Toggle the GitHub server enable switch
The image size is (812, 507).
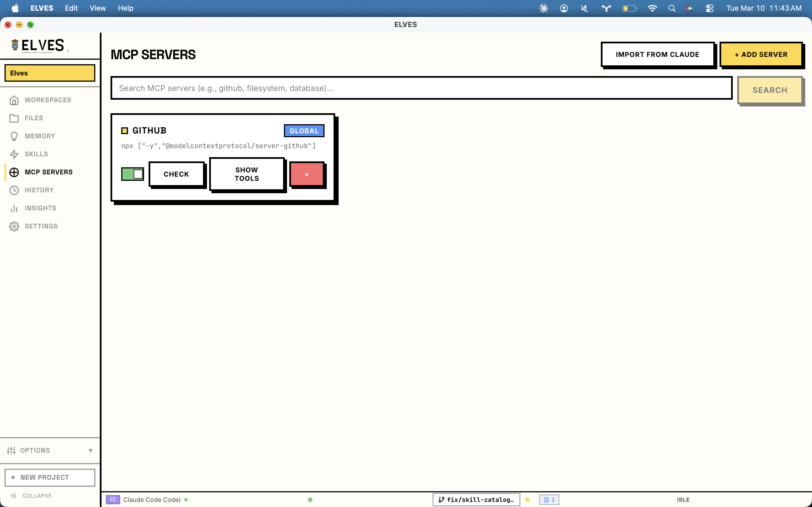133,174
